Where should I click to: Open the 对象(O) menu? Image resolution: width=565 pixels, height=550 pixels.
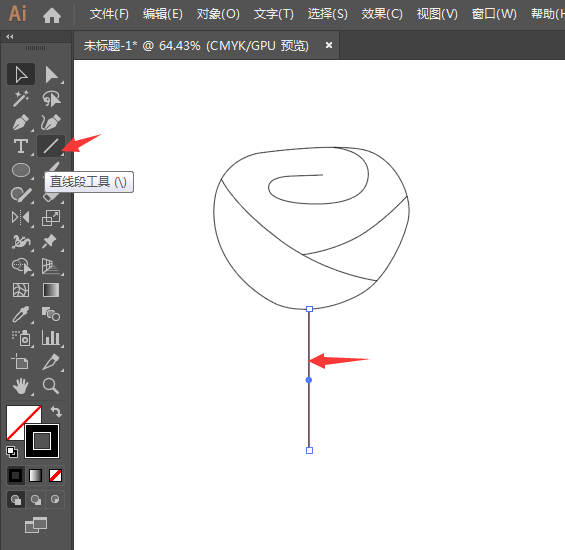[x=218, y=14]
